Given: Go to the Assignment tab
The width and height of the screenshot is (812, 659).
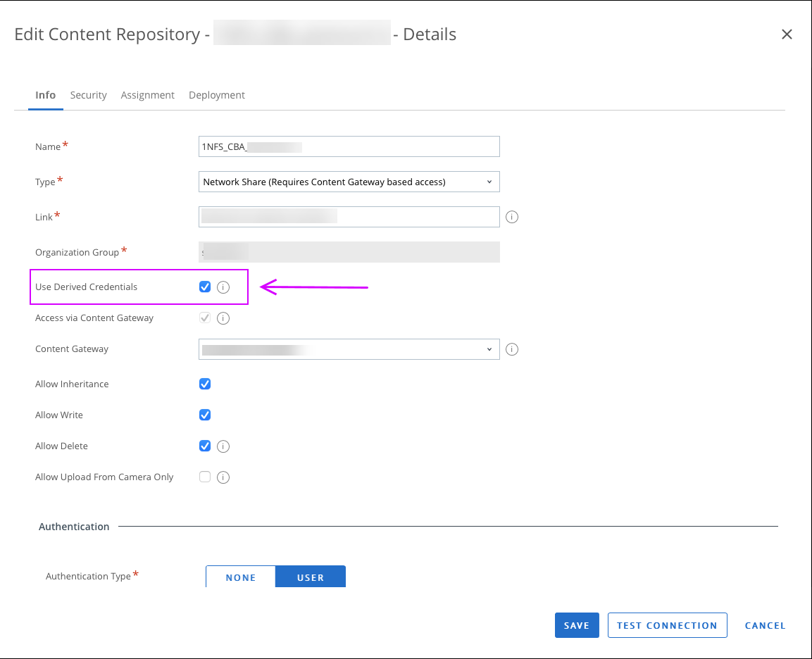Looking at the screenshot, I should [x=148, y=95].
